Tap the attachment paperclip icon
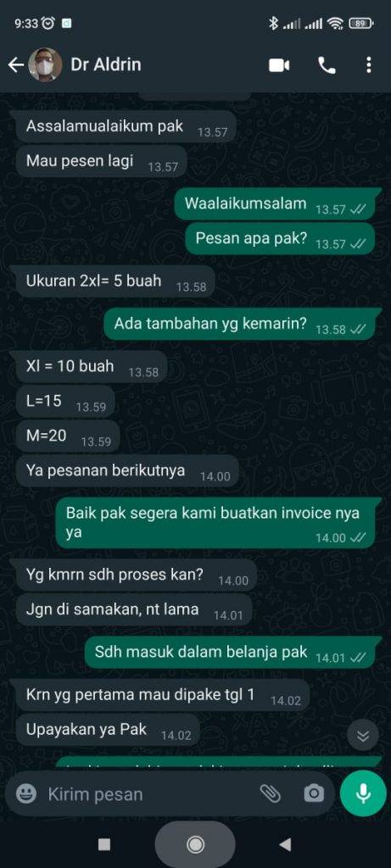 tap(271, 793)
